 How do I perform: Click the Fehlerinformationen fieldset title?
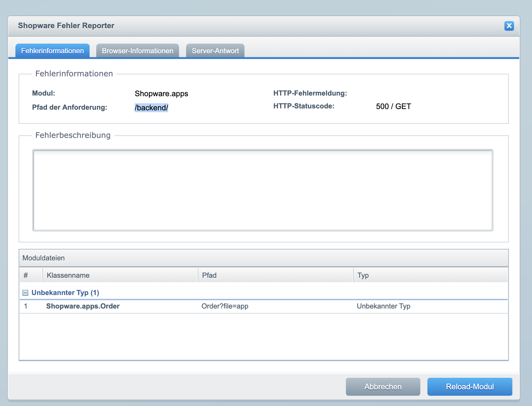point(74,74)
